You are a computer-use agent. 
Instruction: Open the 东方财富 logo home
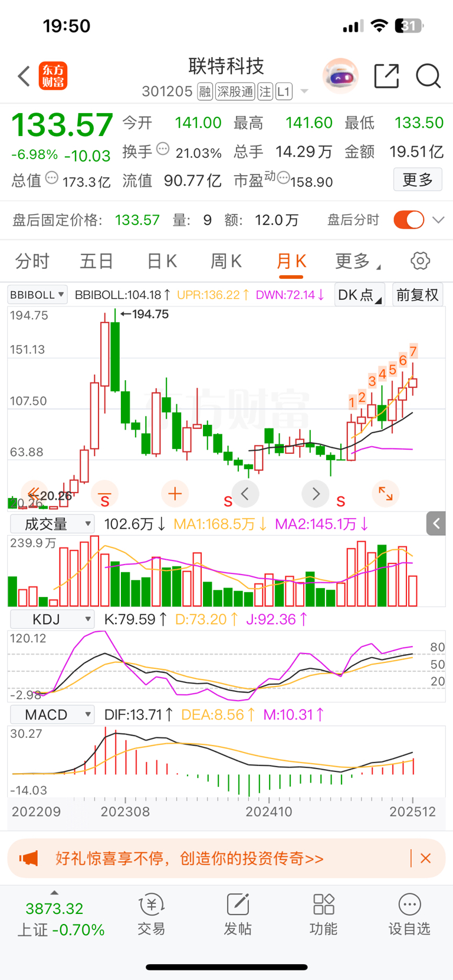(53, 76)
